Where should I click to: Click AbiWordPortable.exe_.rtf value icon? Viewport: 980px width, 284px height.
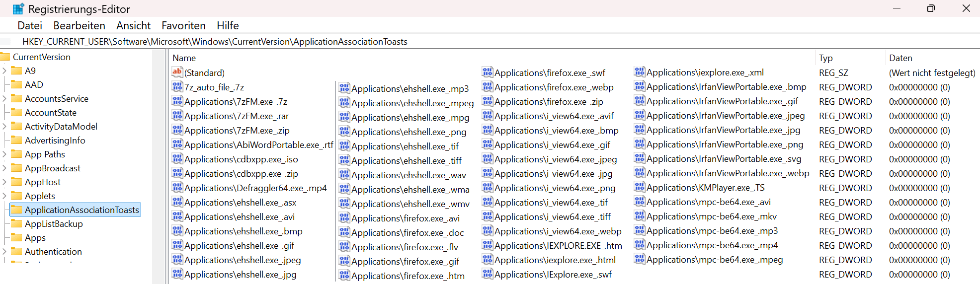point(177,144)
